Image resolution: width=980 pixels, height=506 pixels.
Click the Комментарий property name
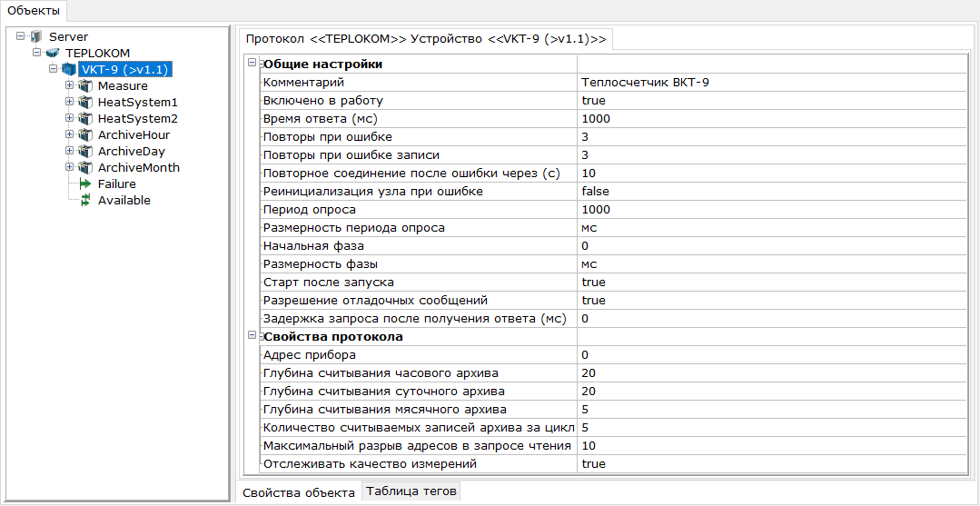tap(303, 82)
